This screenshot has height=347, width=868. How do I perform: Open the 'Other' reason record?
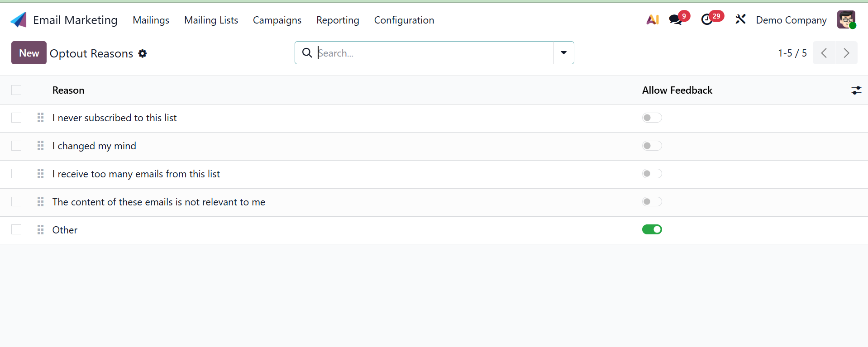click(x=65, y=230)
